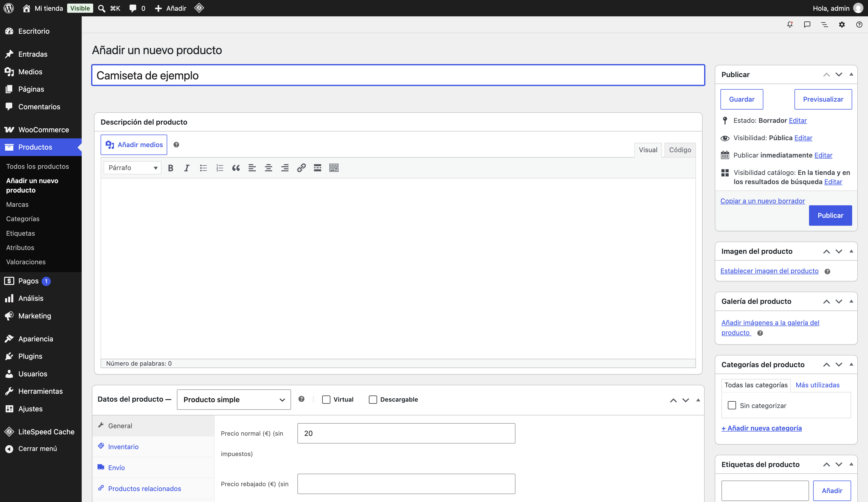Click the Precio normal input field
The width and height of the screenshot is (868, 502).
pyautogui.click(x=406, y=433)
